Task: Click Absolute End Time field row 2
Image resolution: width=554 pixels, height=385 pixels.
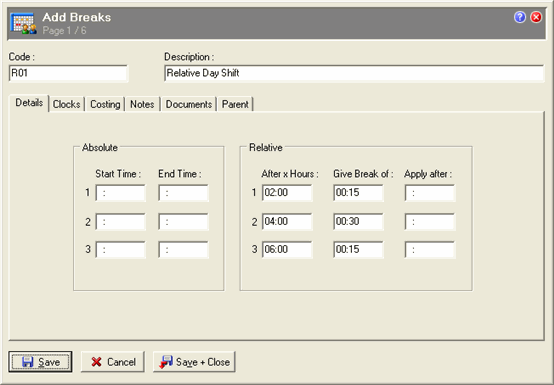Action: tap(183, 222)
